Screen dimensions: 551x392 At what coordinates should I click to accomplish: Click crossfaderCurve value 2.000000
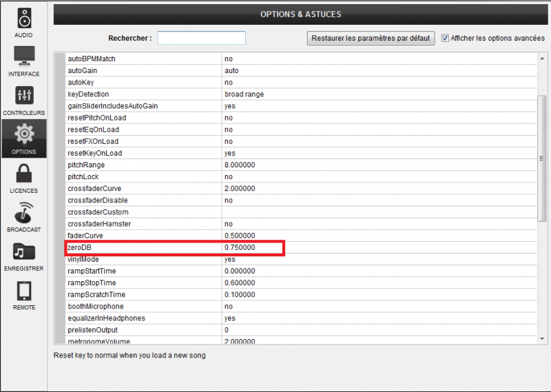click(x=240, y=189)
